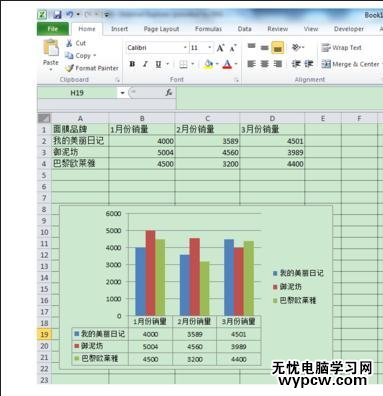The image size is (383, 396).
Task: Increase font size with large A
Action: click(220, 48)
